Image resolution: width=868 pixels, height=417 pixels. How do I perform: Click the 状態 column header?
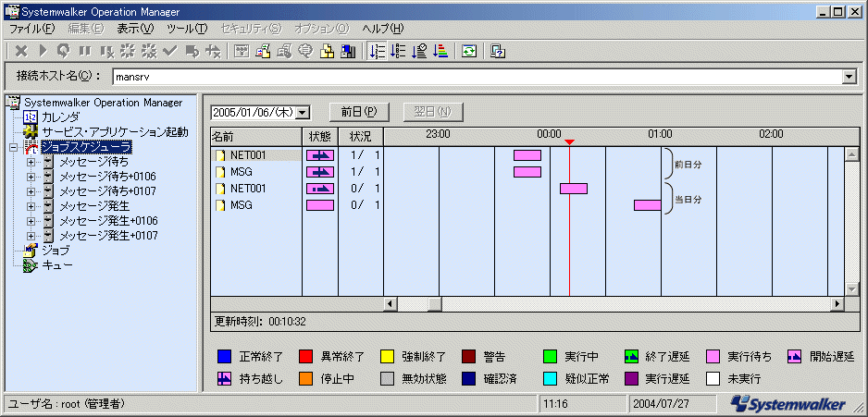320,136
